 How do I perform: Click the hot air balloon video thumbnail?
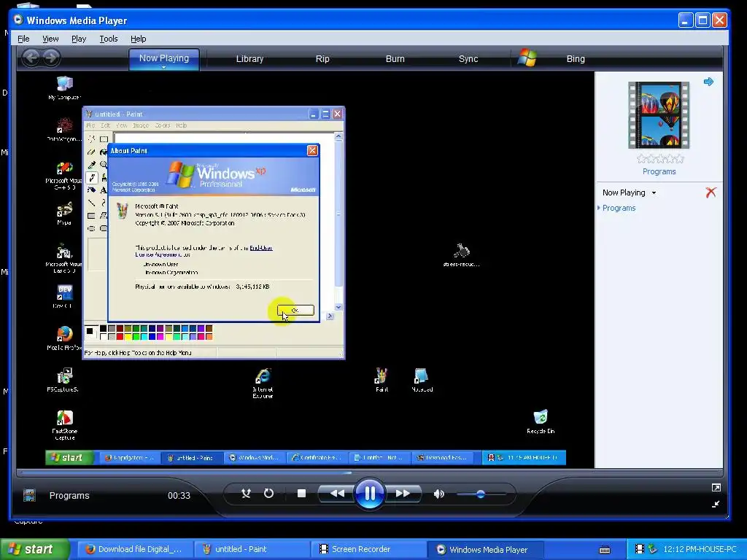click(x=659, y=114)
